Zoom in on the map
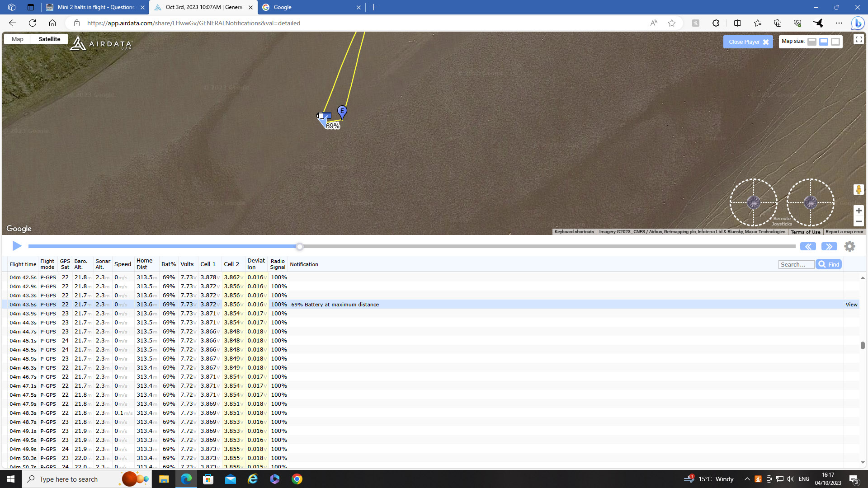This screenshot has height=488, width=868. tap(859, 211)
